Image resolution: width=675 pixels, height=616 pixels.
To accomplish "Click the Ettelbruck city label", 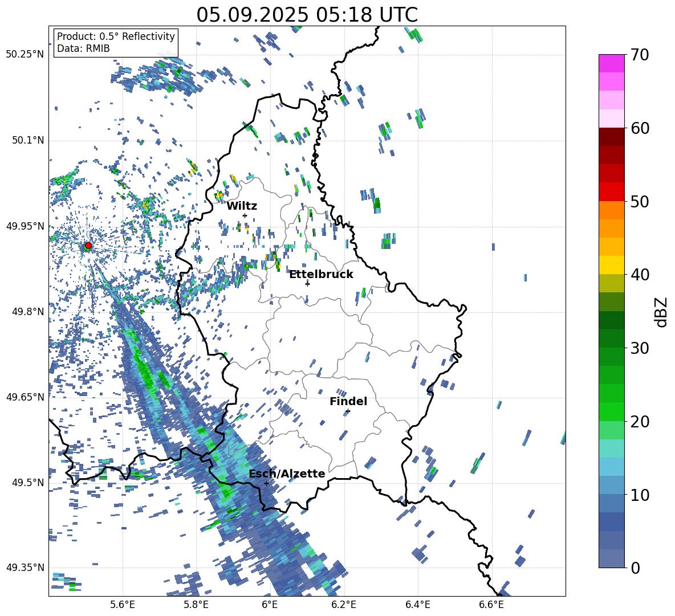I will [321, 275].
